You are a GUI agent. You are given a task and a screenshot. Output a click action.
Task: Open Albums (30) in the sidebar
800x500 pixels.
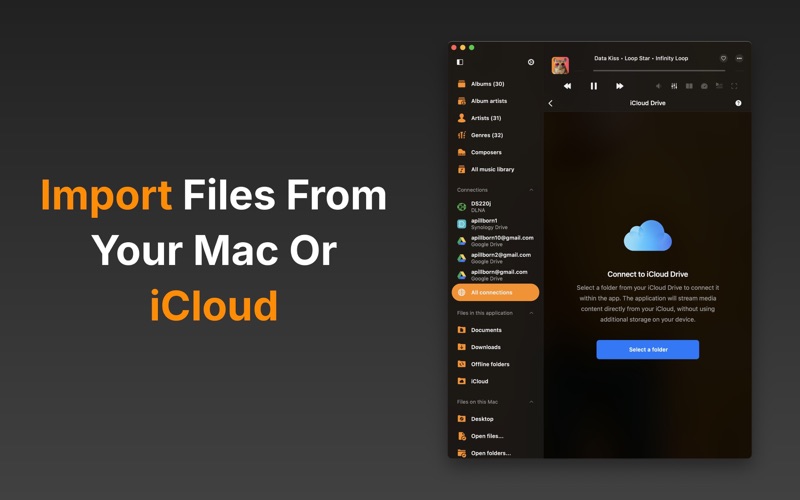tap(495, 84)
